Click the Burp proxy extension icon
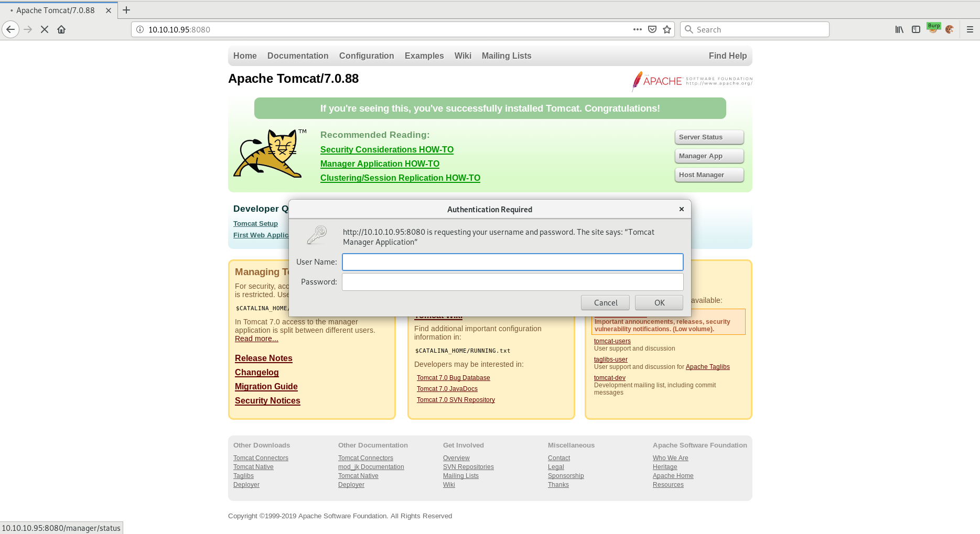The width and height of the screenshot is (980, 534). [933, 28]
